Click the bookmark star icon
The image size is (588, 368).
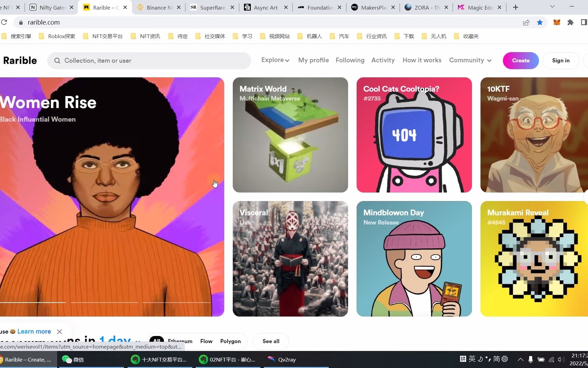coord(540,22)
